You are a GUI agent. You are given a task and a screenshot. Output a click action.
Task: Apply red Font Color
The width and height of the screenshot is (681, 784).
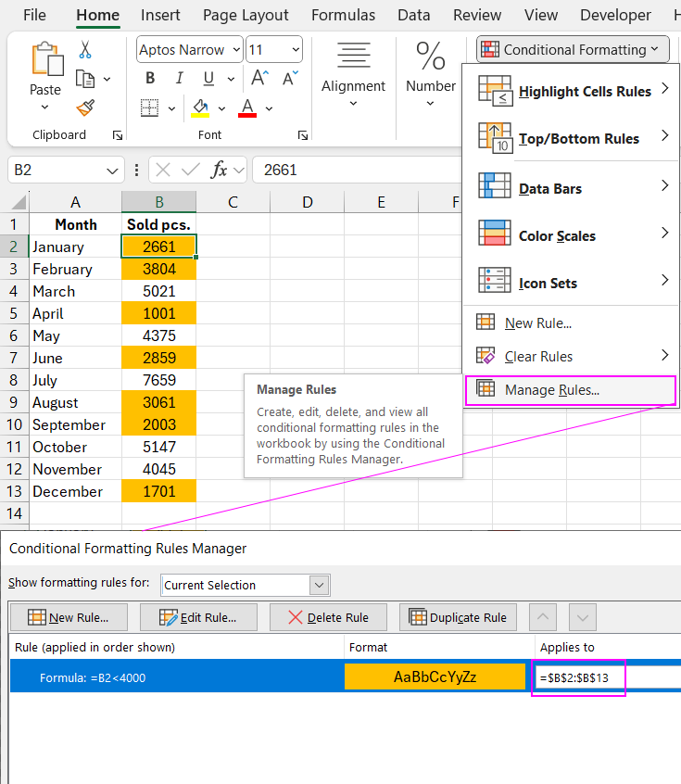247,108
